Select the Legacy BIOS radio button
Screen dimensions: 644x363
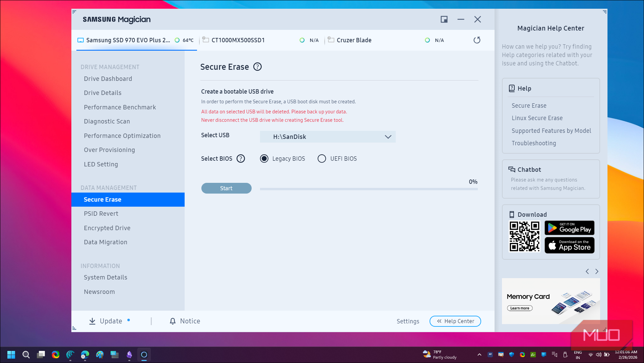coord(264,158)
